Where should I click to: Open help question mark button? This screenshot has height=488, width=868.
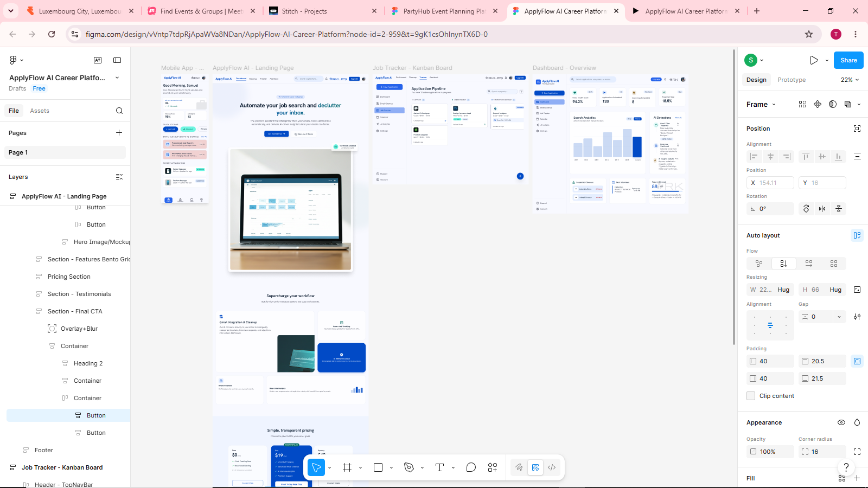tap(846, 467)
